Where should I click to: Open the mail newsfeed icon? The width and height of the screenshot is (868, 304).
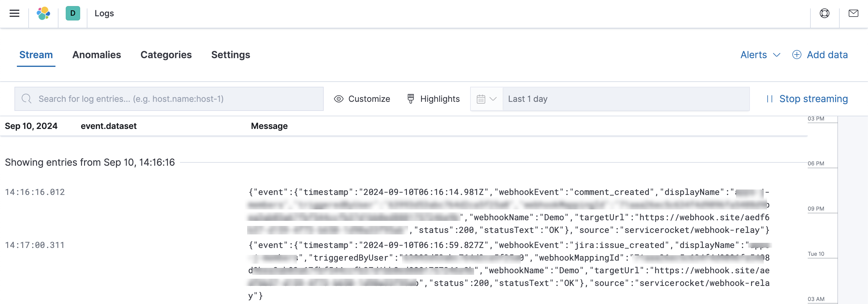pyautogui.click(x=853, y=14)
